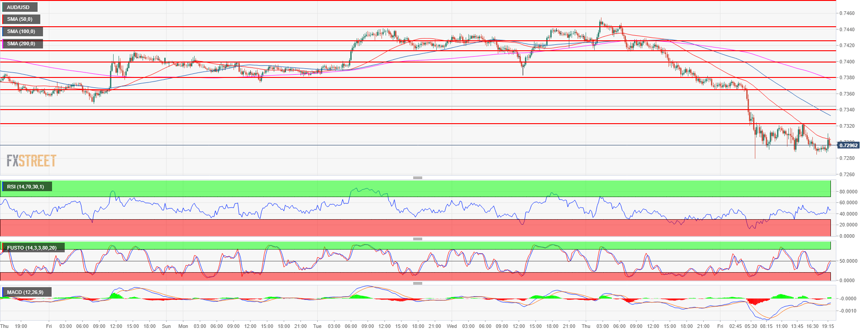The width and height of the screenshot is (868, 332).
Task: Click the AUD/USD symbol label
Action: pyautogui.click(x=19, y=7)
